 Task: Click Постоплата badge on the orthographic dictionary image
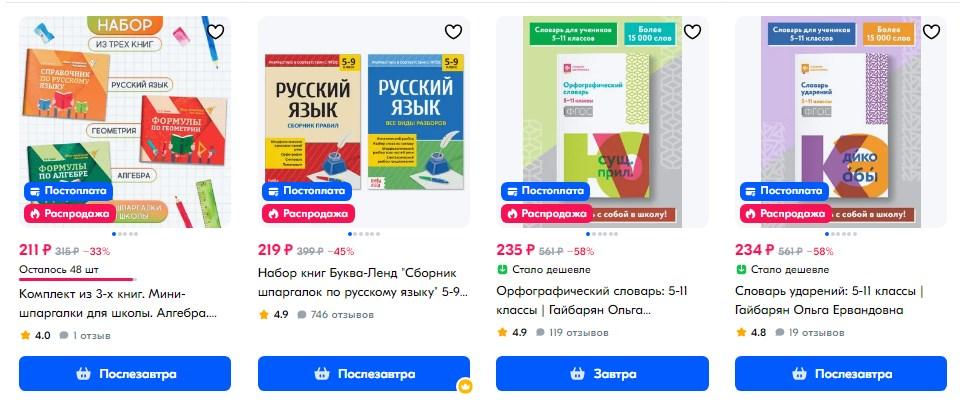coord(545,191)
